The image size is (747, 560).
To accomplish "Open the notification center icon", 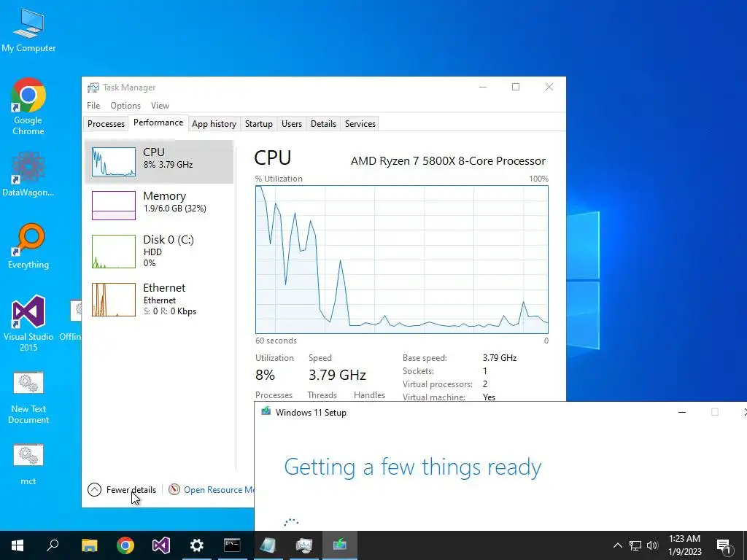I will [724, 545].
